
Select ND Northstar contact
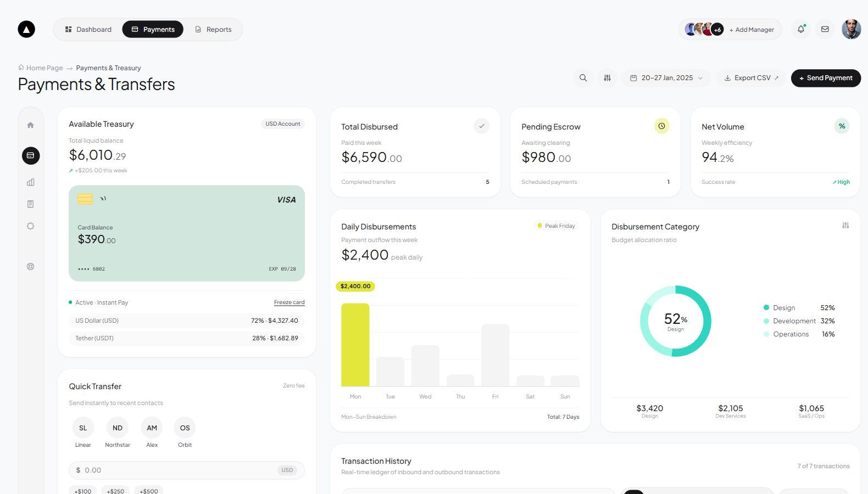pyautogui.click(x=118, y=433)
